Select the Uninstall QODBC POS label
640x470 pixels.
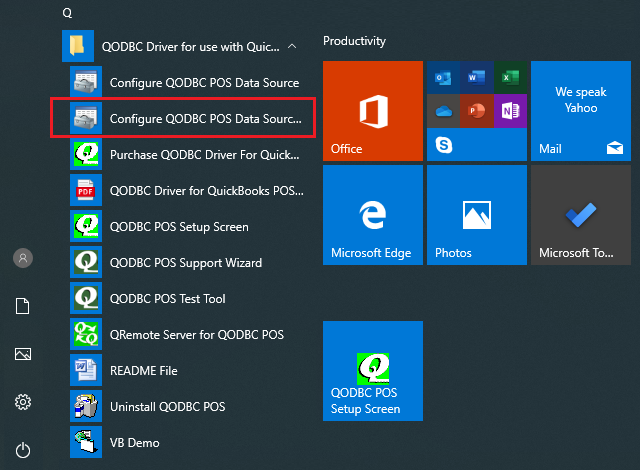tap(167, 407)
